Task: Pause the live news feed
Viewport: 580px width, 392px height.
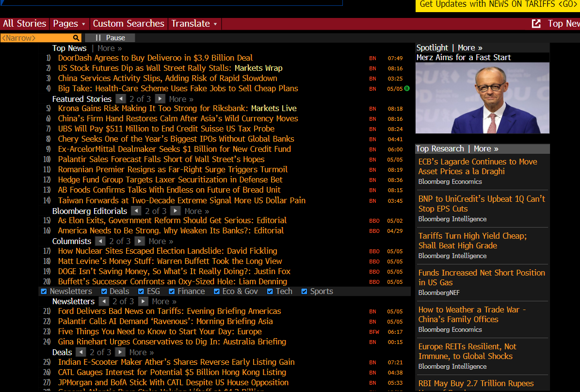Action: (x=110, y=38)
